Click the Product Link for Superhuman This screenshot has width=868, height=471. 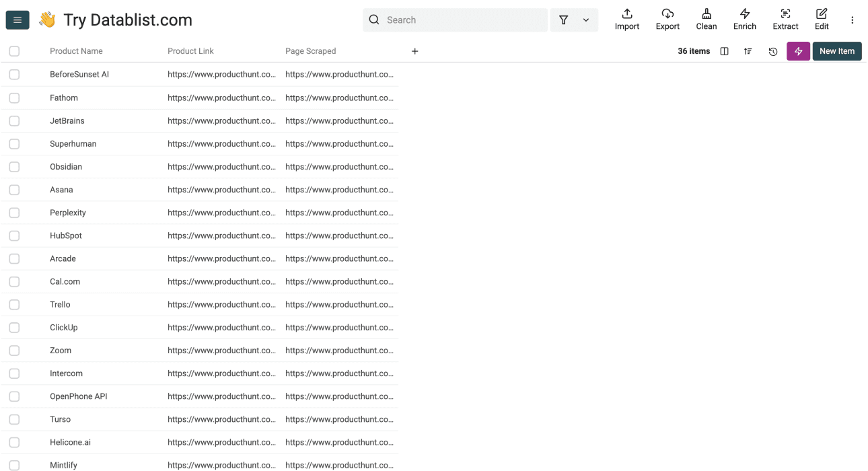(x=221, y=143)
